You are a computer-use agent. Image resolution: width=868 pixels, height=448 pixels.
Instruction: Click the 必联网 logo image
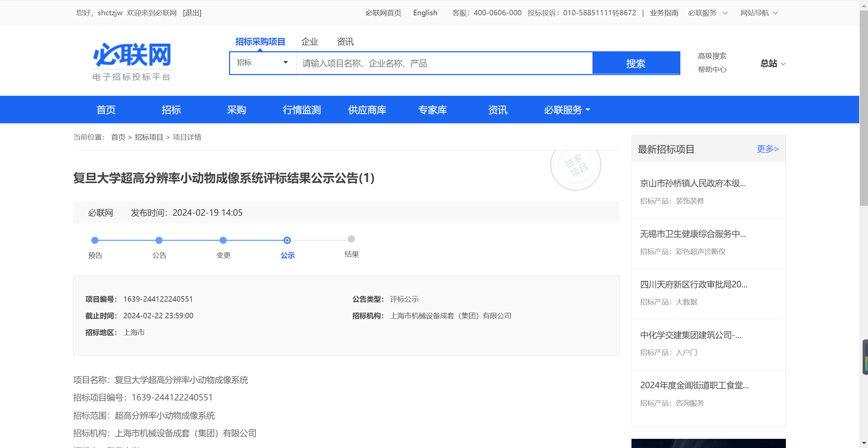point(132,61)
